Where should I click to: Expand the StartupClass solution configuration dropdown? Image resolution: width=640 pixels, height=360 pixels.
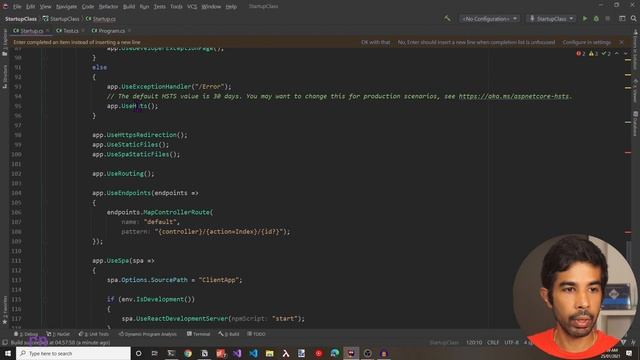pyautogui.click(x=551, y=18)
